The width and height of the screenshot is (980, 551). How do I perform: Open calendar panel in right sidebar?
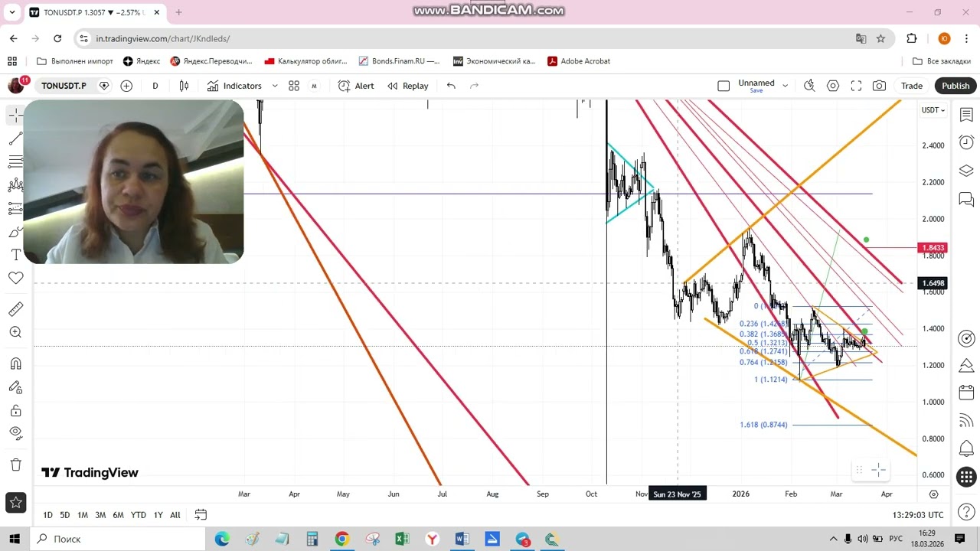point(966,393)
